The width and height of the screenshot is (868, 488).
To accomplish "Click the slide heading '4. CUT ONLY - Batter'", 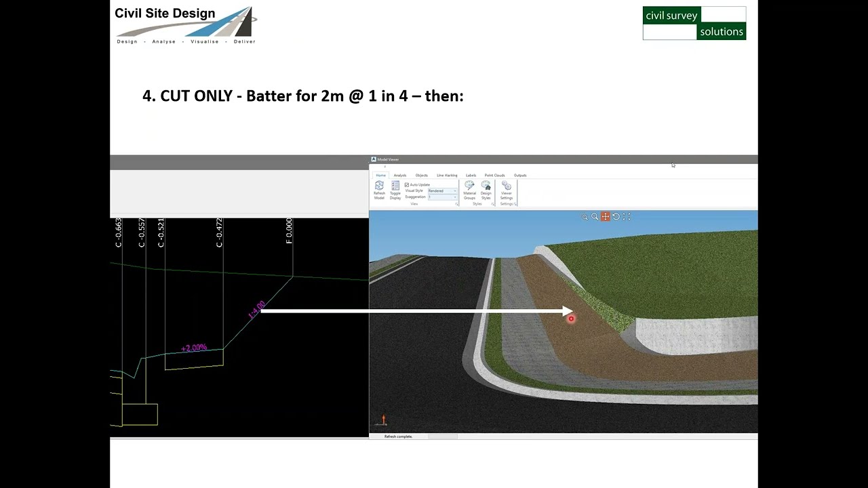I will (302, 96).
